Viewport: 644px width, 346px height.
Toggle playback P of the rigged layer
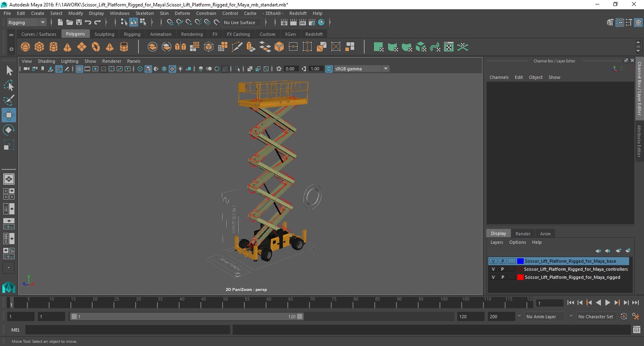pos(502,277)
